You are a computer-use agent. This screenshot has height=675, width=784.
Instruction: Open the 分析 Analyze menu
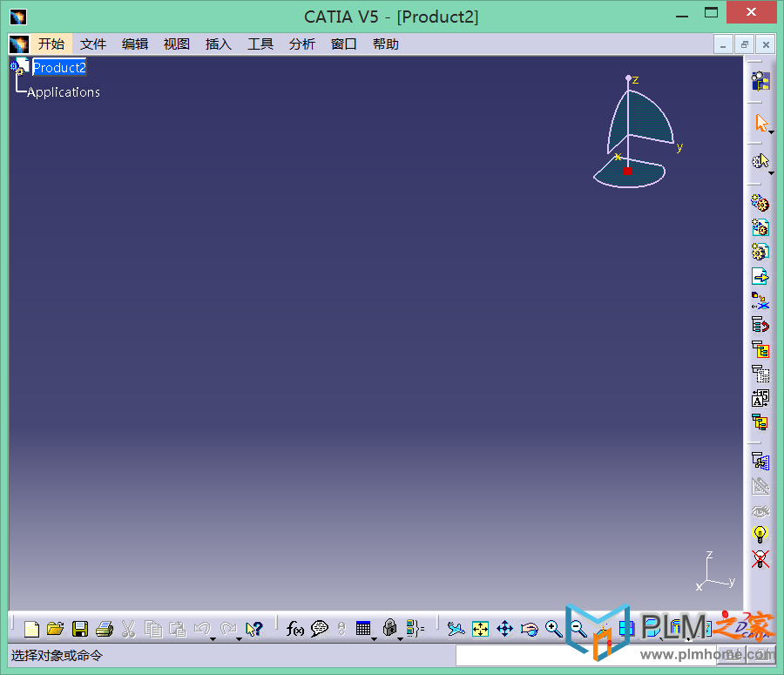(302, 44)
